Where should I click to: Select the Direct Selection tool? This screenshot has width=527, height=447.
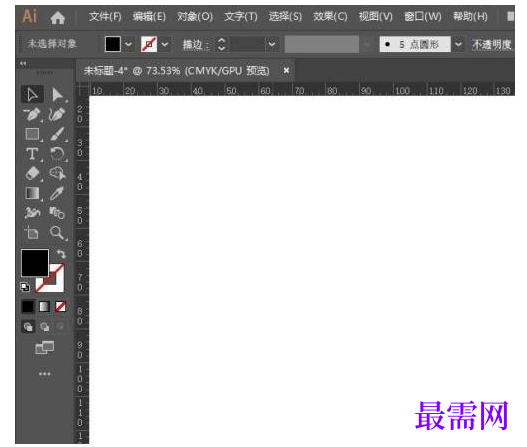(x=57, y=95)
